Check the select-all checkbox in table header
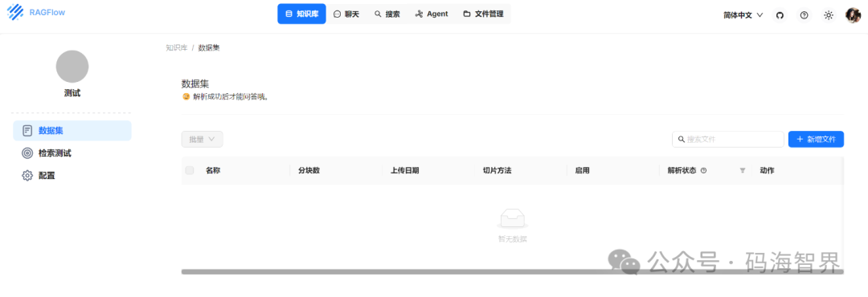 [190, 170]
